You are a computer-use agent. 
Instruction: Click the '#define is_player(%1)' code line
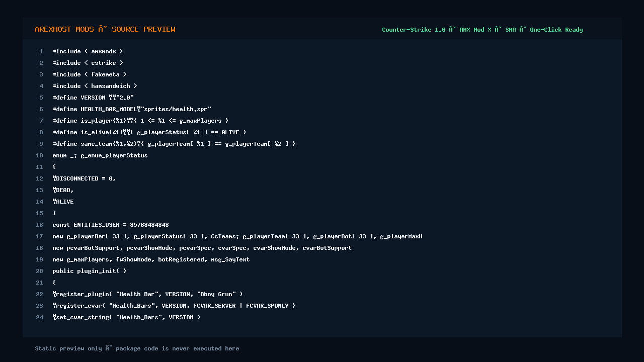point(141,121)
